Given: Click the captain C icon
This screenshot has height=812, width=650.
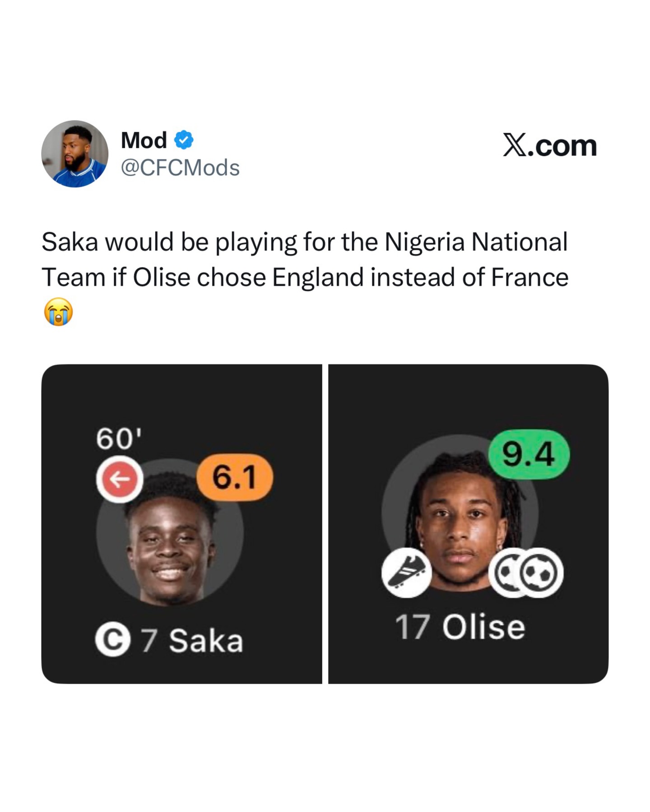Looking at the screenshot, I should 112,640.
